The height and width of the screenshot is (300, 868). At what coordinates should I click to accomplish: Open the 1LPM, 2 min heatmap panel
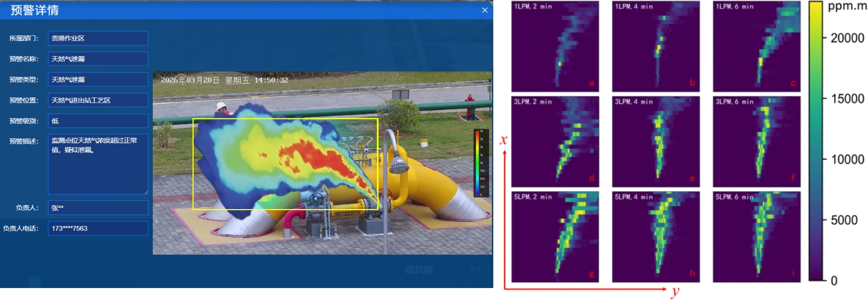555,46
